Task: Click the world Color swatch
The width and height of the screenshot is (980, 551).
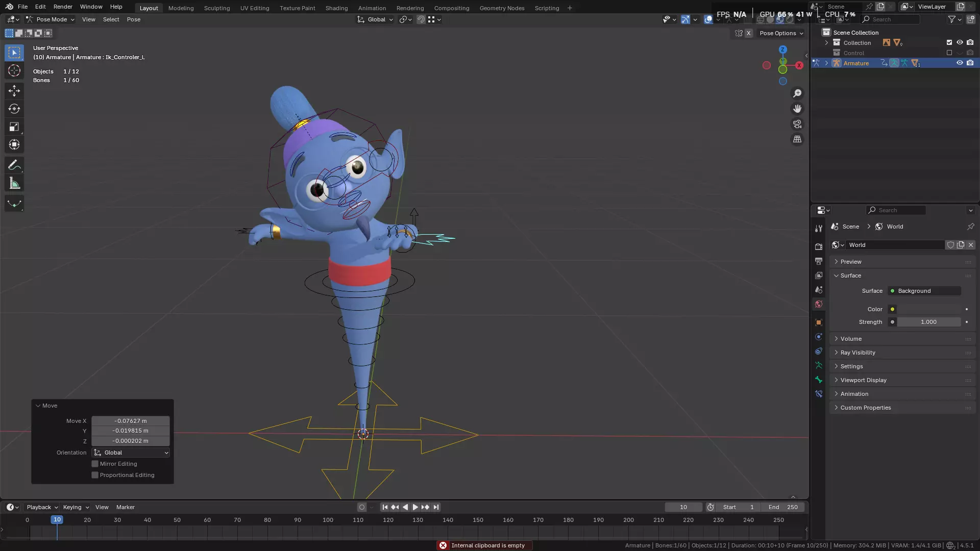Action: (x=929, y=309)
